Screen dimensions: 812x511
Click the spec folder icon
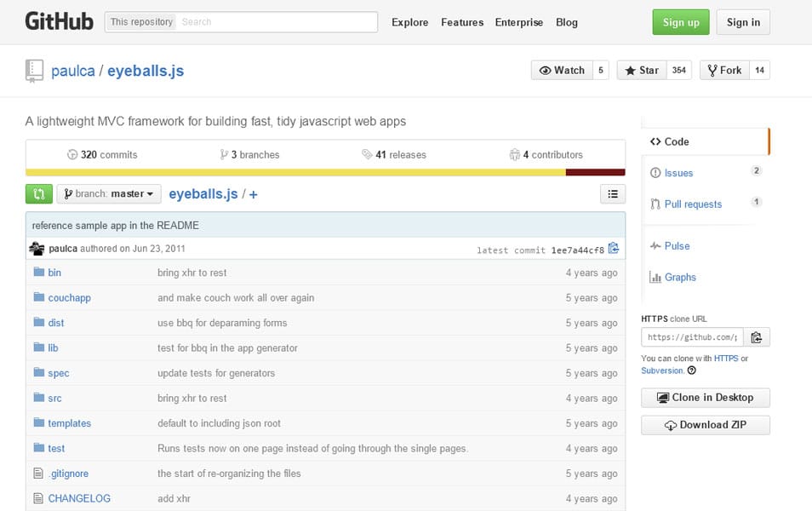(39, 372)
